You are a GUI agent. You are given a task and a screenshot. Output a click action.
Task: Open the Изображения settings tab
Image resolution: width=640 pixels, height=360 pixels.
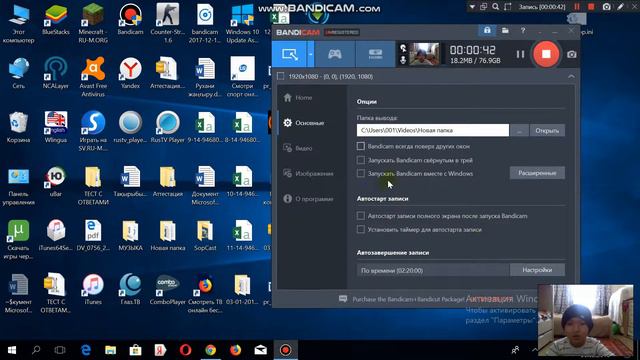(309, 173)
